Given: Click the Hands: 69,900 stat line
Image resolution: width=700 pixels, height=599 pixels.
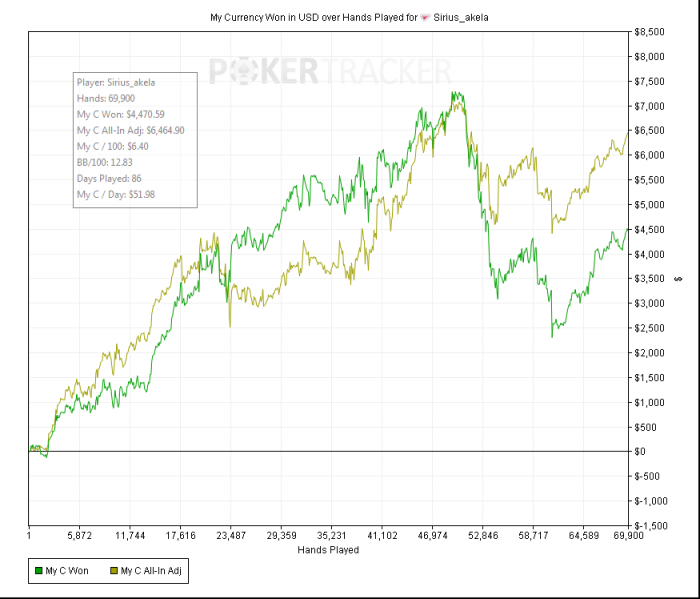Looking at the screenshot, I should click(106, 98).
